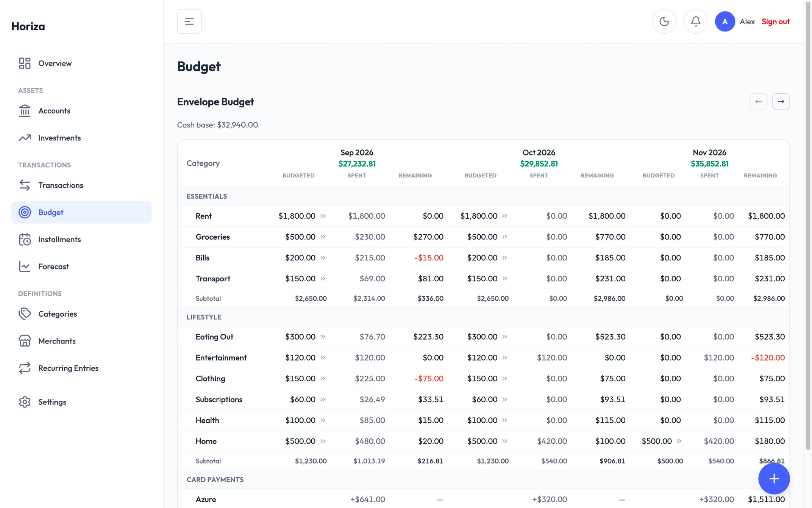Viewport: 812px width, 508px height.
Task: Click Groceries Sep spent $230.00
Action: click(370, 237)
